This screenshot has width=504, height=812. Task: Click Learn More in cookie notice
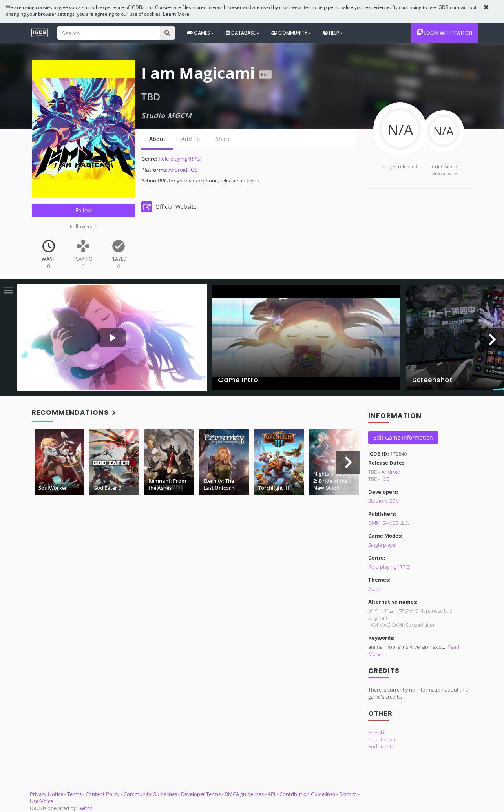176,14
